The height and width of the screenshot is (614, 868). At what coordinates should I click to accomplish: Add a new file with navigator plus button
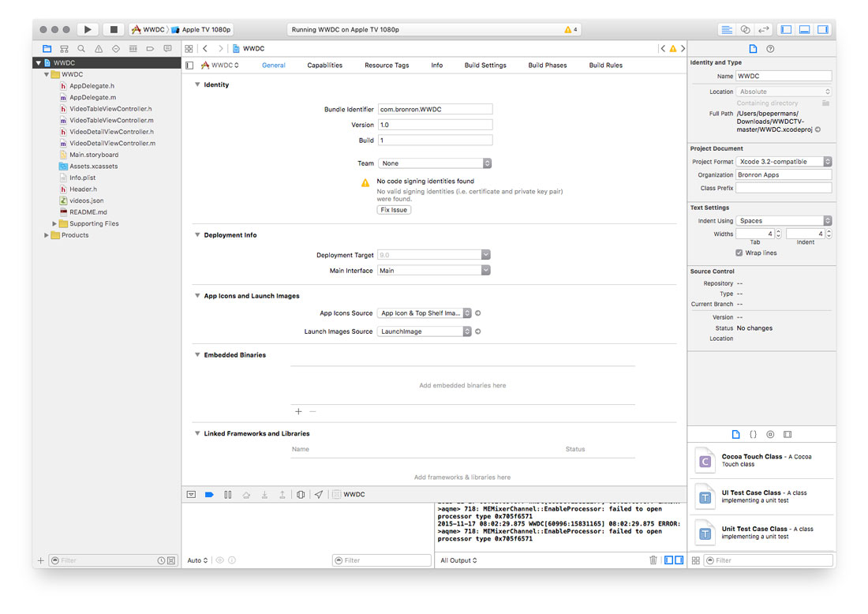pos(40,560)
